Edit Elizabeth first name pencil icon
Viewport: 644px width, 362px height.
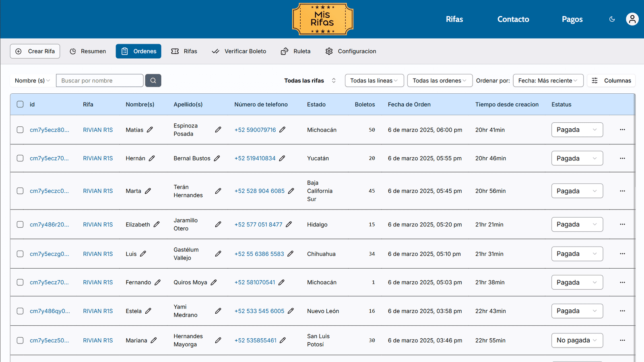pos(157,224)
